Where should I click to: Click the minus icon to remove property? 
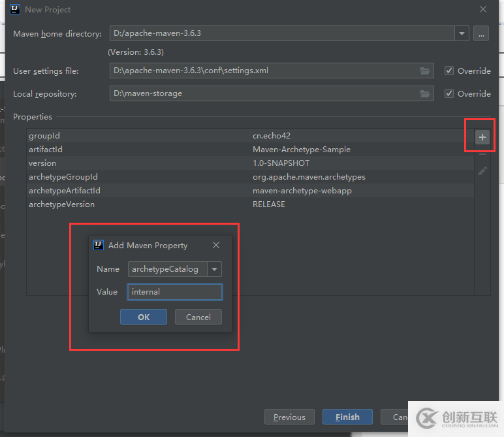click(482, 154)
